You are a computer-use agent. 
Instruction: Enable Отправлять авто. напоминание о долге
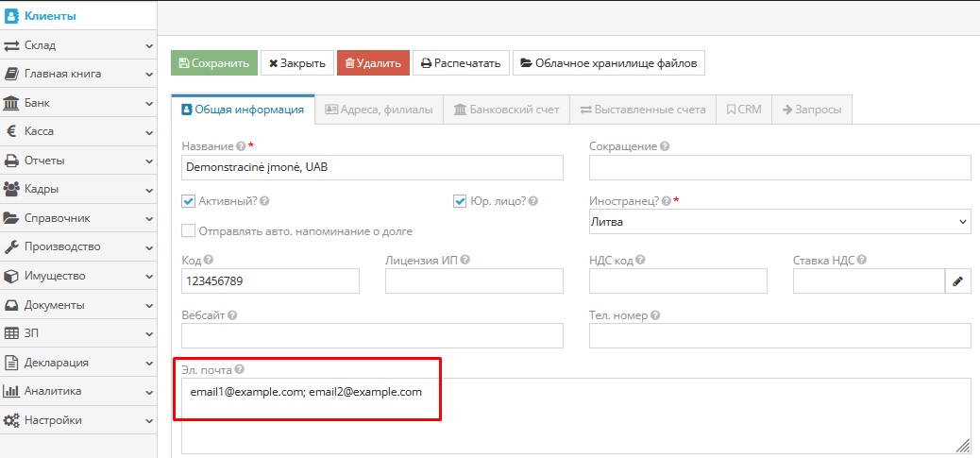pos(188,230)
